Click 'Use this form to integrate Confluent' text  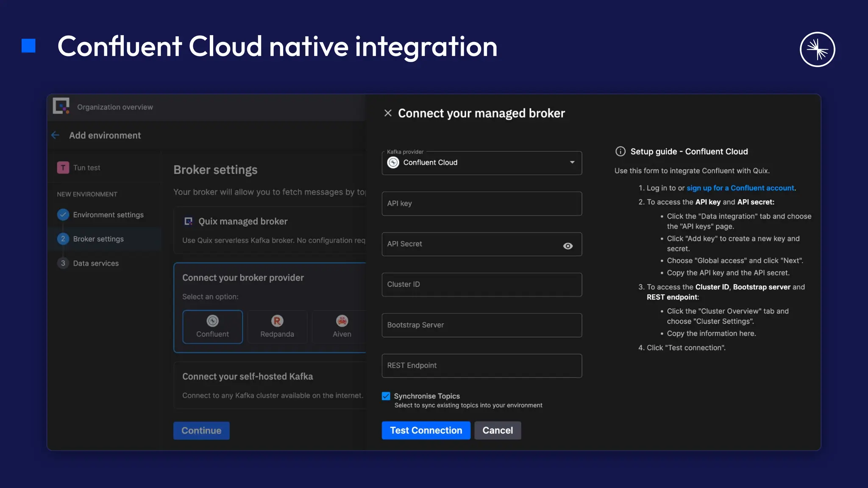[692, 171]
